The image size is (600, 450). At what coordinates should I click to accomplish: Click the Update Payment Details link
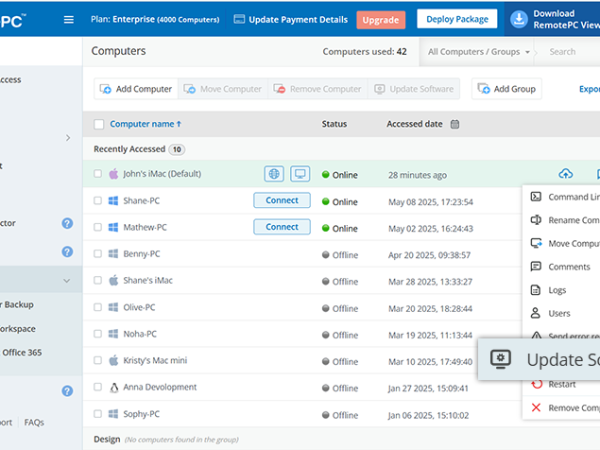298,20
